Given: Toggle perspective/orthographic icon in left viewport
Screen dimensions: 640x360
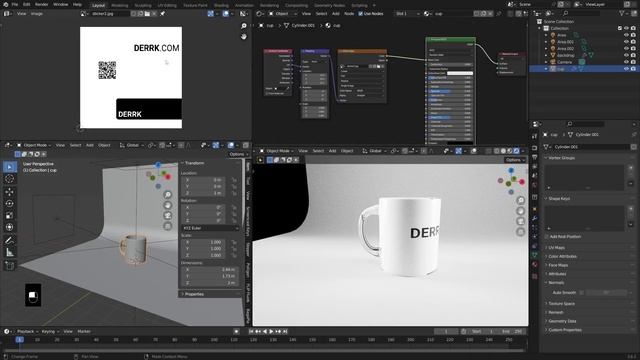Looking at the screenshot, I should point(168,226).
